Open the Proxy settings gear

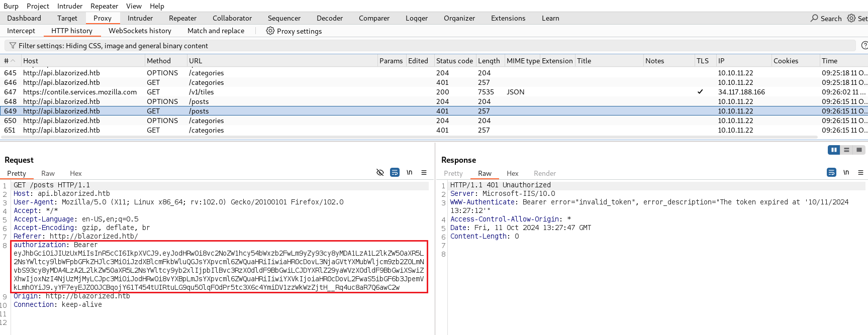(x=270, y=31)
